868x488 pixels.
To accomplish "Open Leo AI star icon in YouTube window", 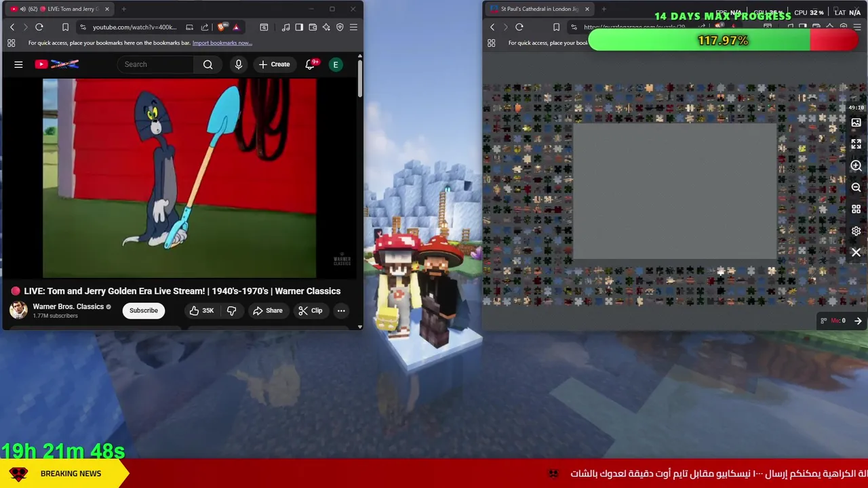I will tap(326, 27).
